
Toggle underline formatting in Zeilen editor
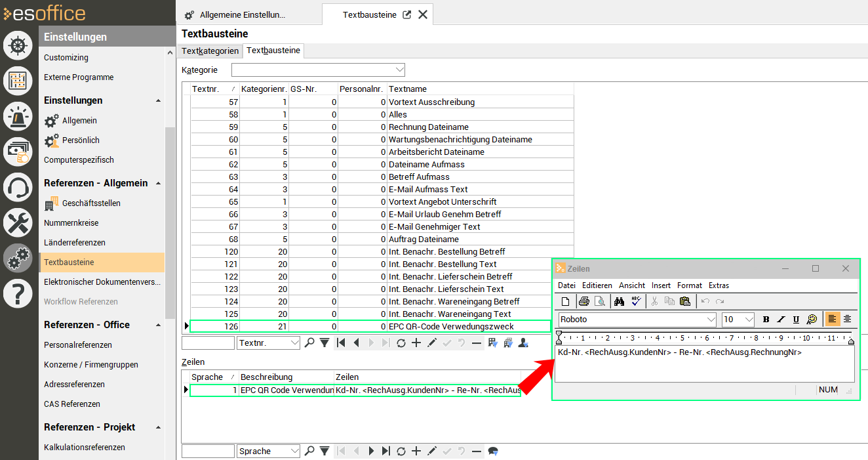tap(796, 320)
